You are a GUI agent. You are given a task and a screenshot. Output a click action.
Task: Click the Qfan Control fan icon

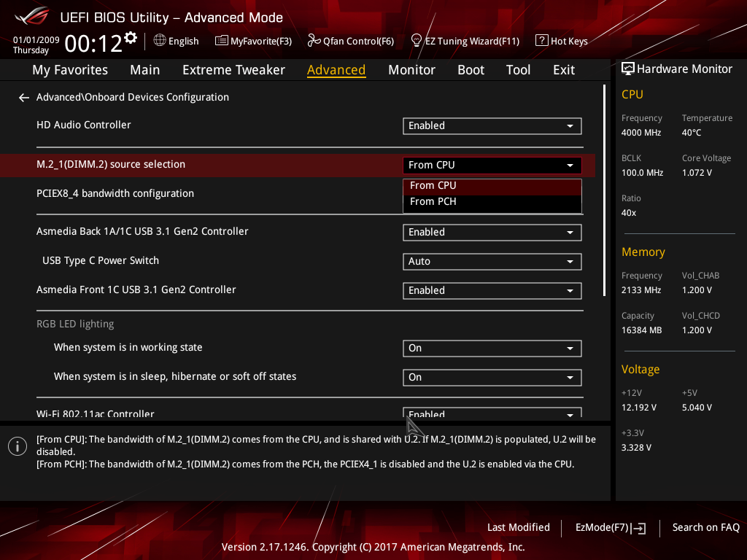314,41
